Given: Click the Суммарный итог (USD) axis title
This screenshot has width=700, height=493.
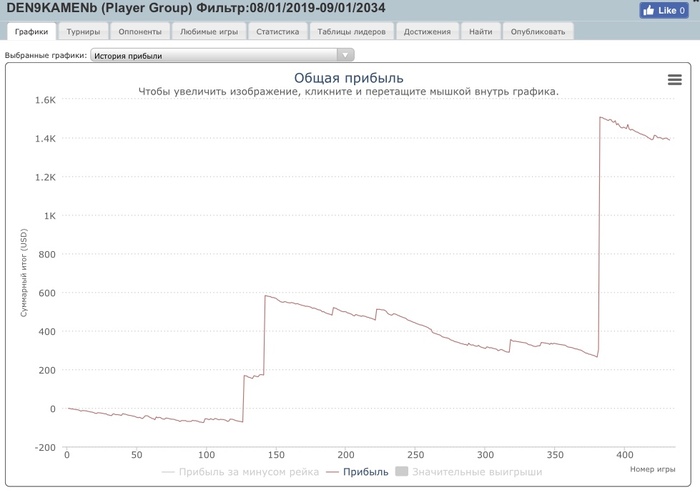Looking at the screenshot, I should click(24, 273).
